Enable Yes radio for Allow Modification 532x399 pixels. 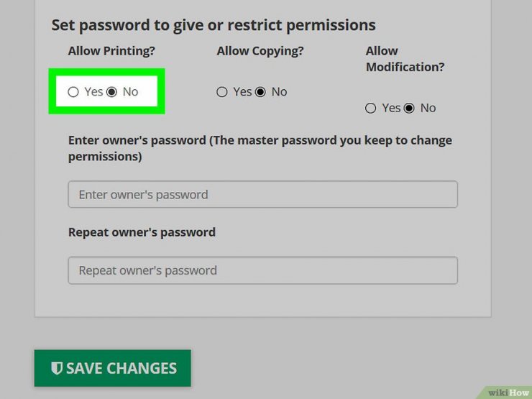370,109
